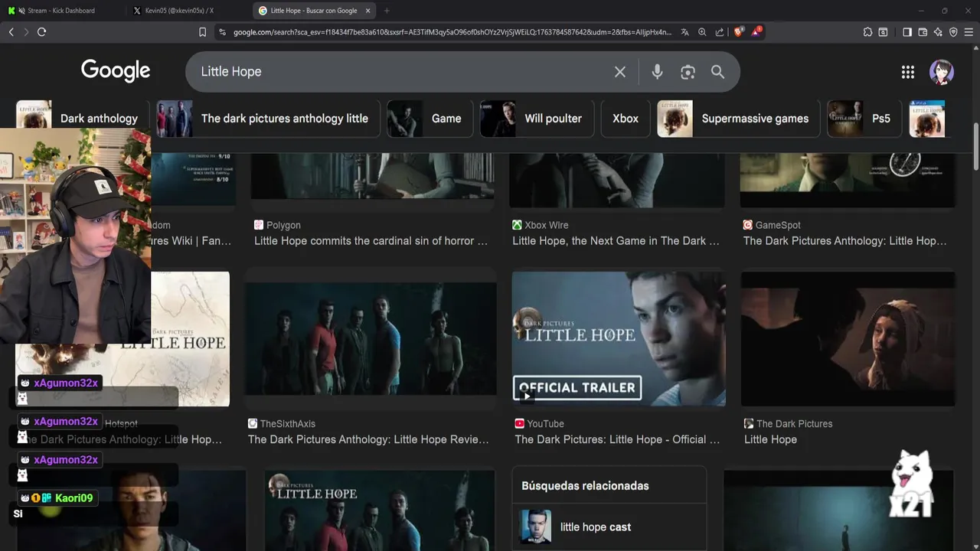Select the Supermassive games filter chip

point(738,119)
